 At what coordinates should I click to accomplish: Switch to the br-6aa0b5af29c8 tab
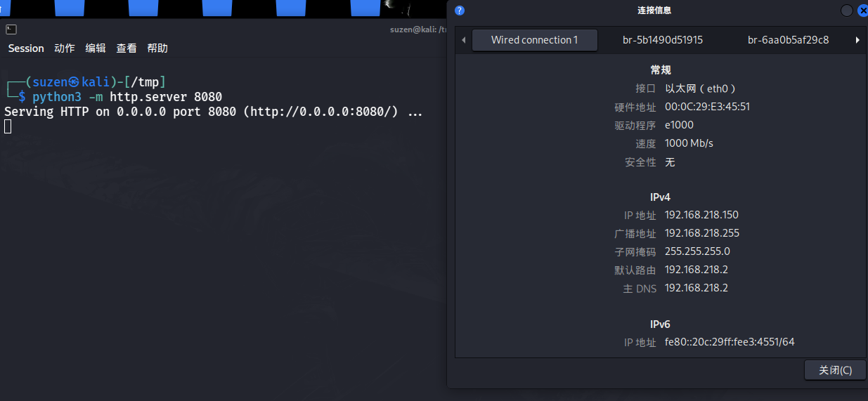click(788, 40)
